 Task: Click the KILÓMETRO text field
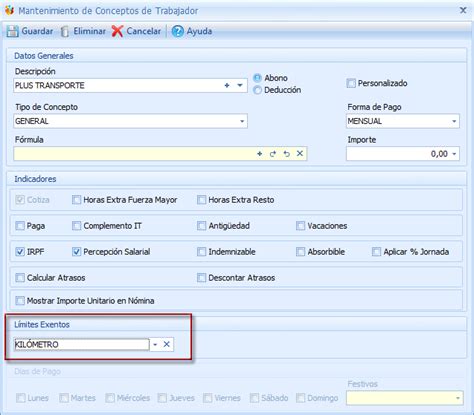pos(82,344)
